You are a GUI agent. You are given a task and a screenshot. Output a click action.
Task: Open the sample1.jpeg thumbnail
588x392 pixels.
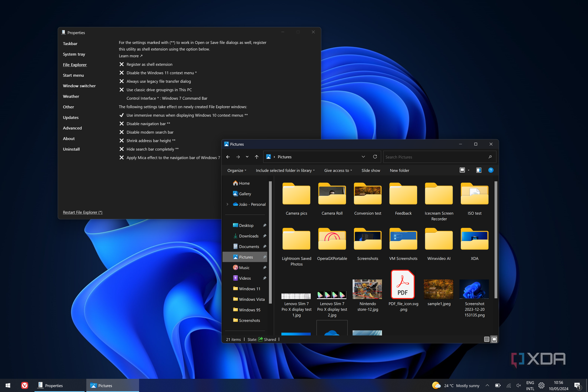click(x=438, y=289)
